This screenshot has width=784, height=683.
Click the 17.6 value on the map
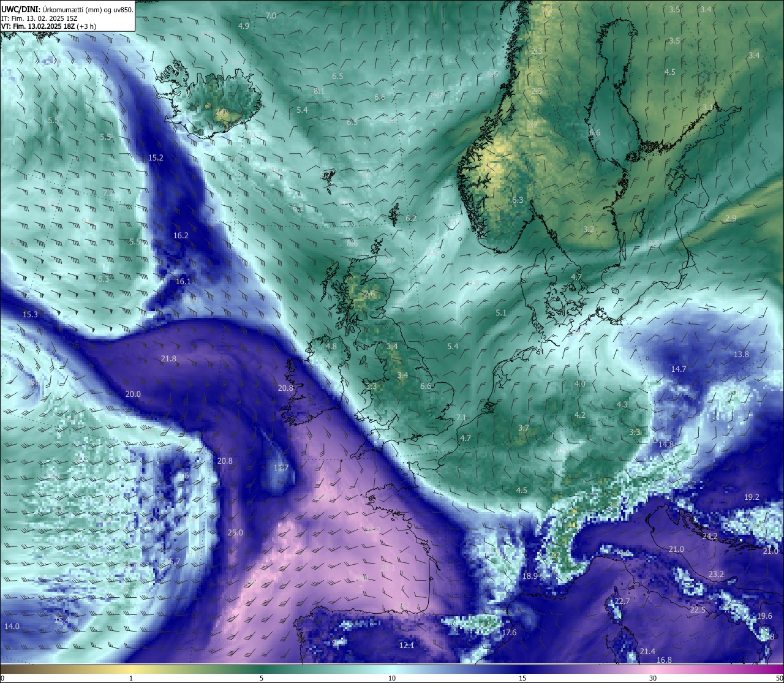(509, 632)
